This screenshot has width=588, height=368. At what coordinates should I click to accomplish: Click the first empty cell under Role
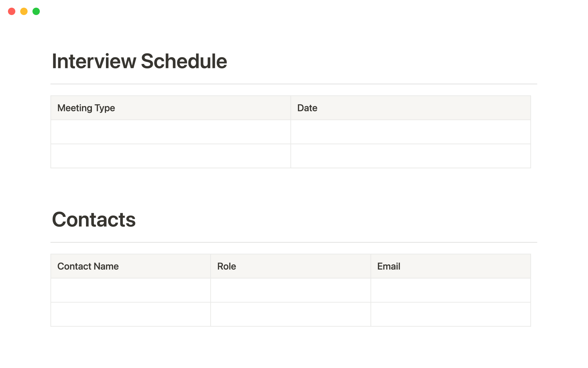point(290,290)
